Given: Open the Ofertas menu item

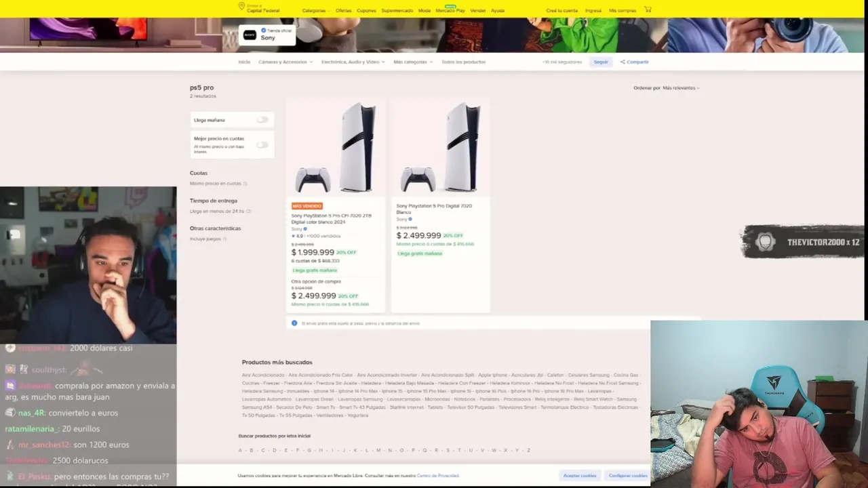Looking at the screenshot, I should pyautogui.click(x=343, y=11).
